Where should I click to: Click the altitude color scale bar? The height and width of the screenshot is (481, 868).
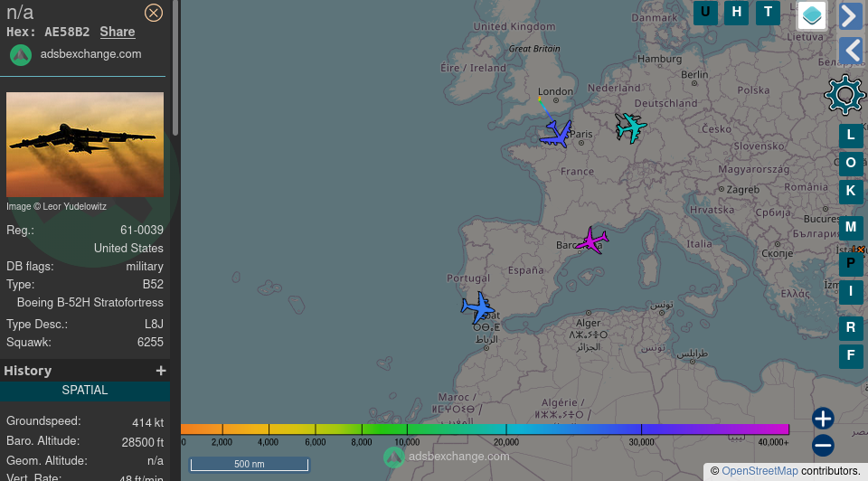485,429
